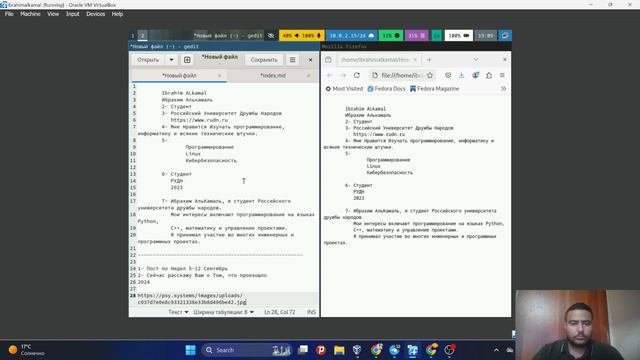Open the Fedora Docs bookmark
The width and height of the screenshot is (640, 360).
click(386, 89)
